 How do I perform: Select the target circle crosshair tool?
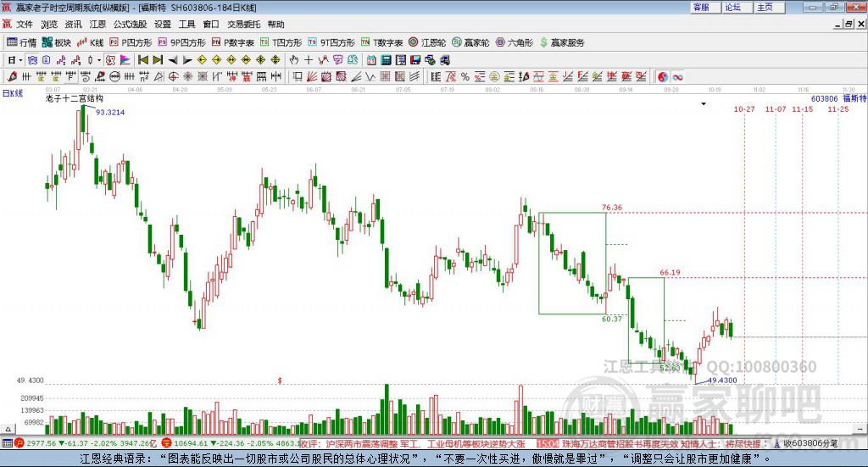173,77
